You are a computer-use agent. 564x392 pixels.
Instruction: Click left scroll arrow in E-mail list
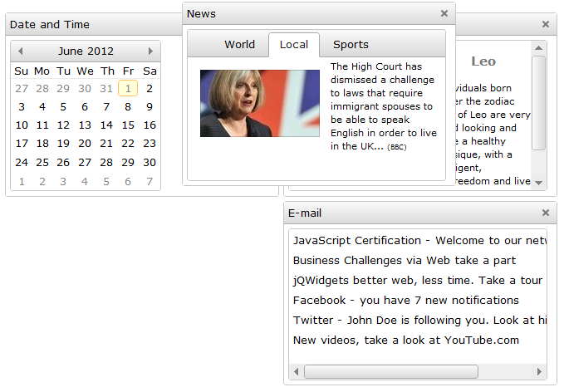pos(296,371)
